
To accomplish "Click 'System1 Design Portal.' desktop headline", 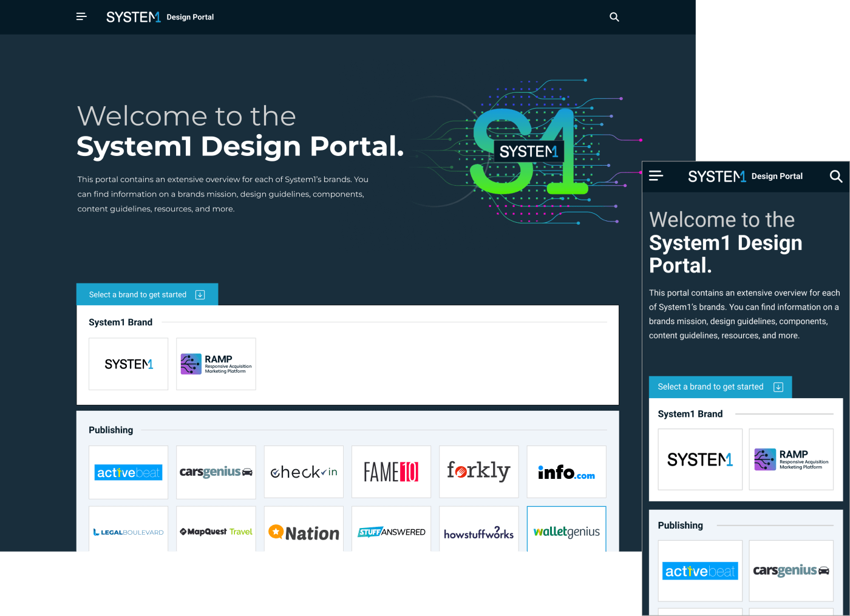I will (240, 146).
